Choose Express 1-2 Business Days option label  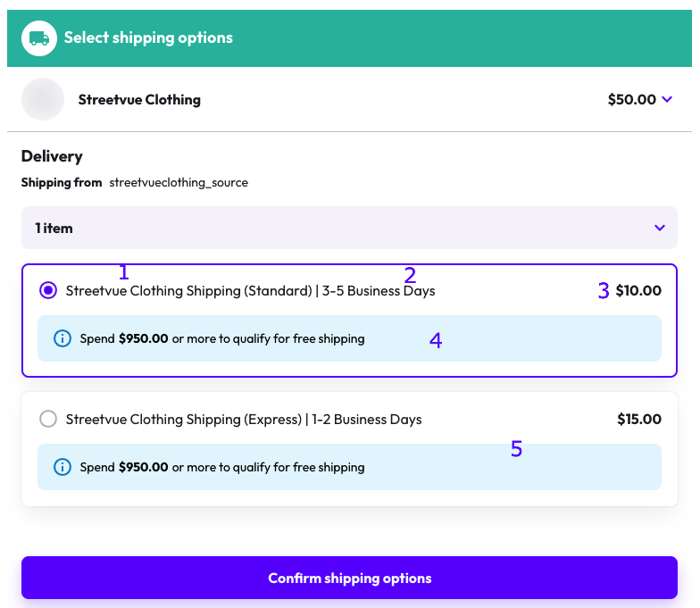(244, 420)
